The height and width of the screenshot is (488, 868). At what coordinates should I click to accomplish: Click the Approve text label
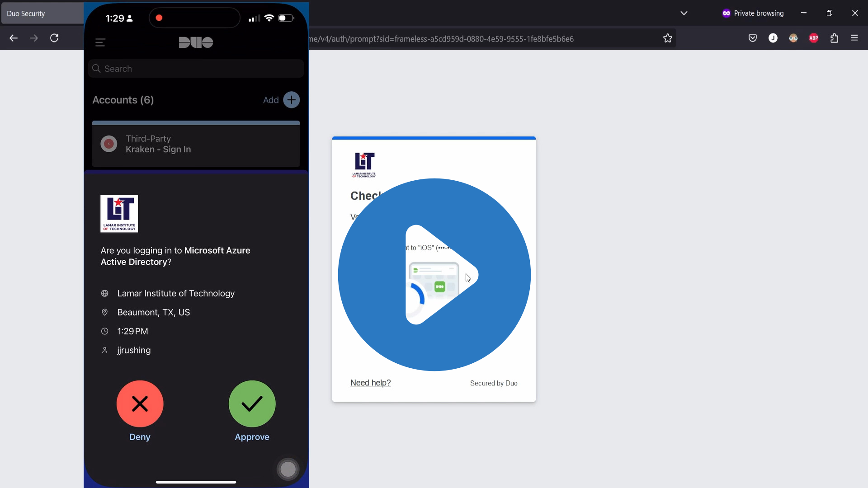[x=252, y=437]
